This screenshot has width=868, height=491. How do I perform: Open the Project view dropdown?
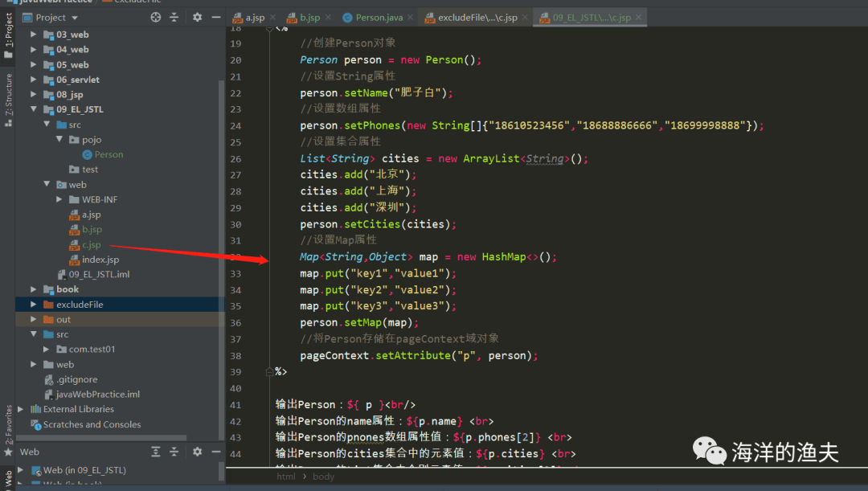click(50, 18)
